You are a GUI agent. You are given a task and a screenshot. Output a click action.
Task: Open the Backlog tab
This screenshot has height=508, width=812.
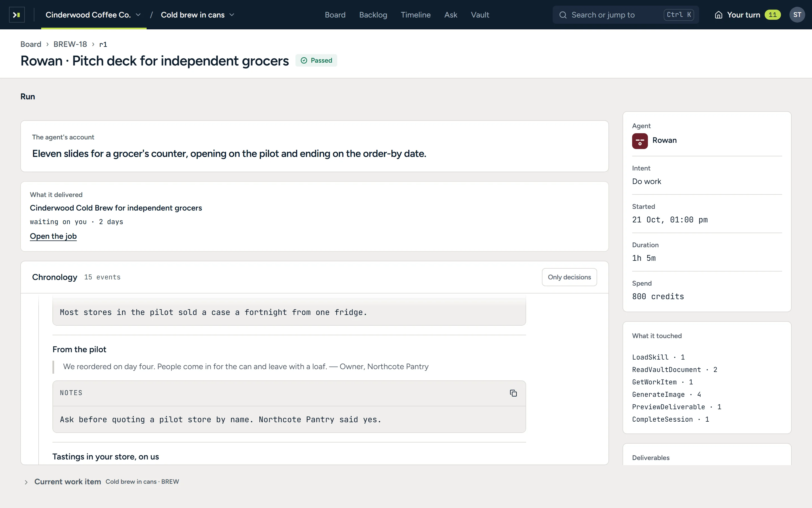(x=373, y=15)
